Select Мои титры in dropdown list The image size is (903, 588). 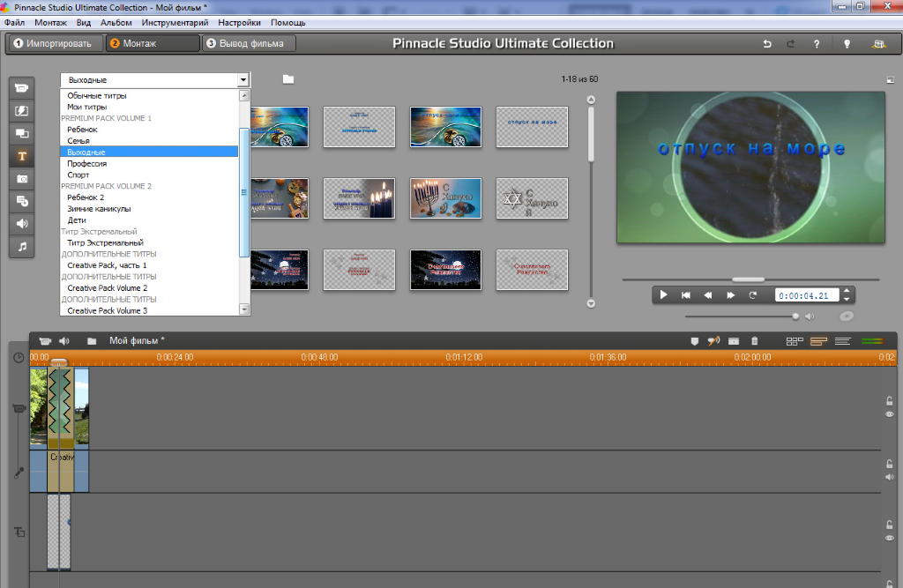tap(87, 107)
